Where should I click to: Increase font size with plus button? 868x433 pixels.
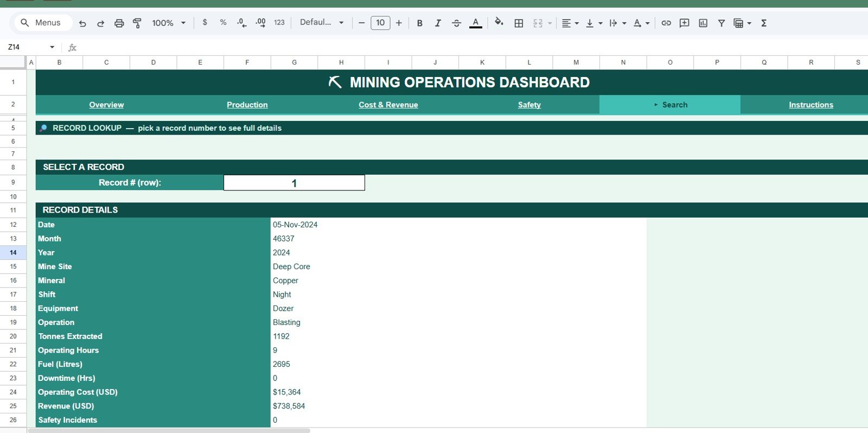pyautogui.click(x=399, y=23)
